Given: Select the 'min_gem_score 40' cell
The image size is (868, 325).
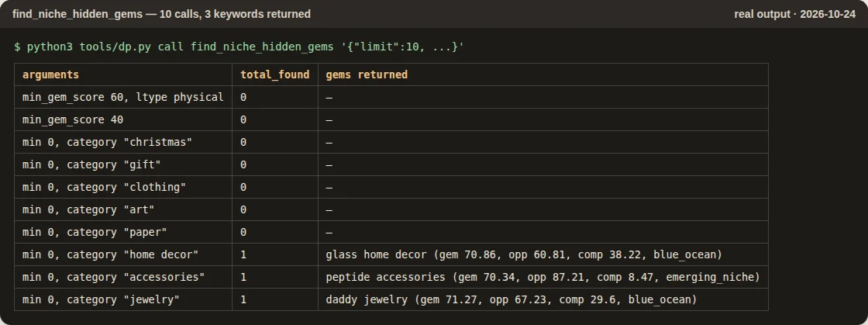Looking at the screenshot, I should click(123, 119).
